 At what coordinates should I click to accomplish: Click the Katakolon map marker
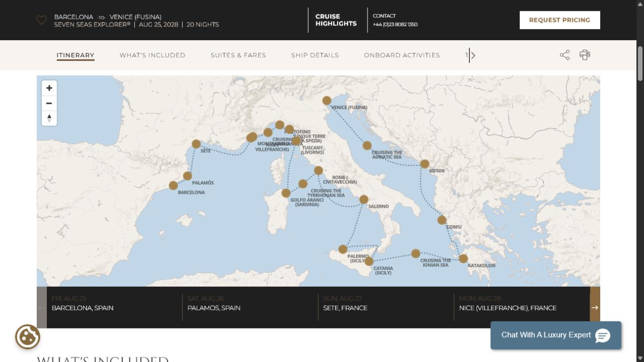tap(463, 258)
